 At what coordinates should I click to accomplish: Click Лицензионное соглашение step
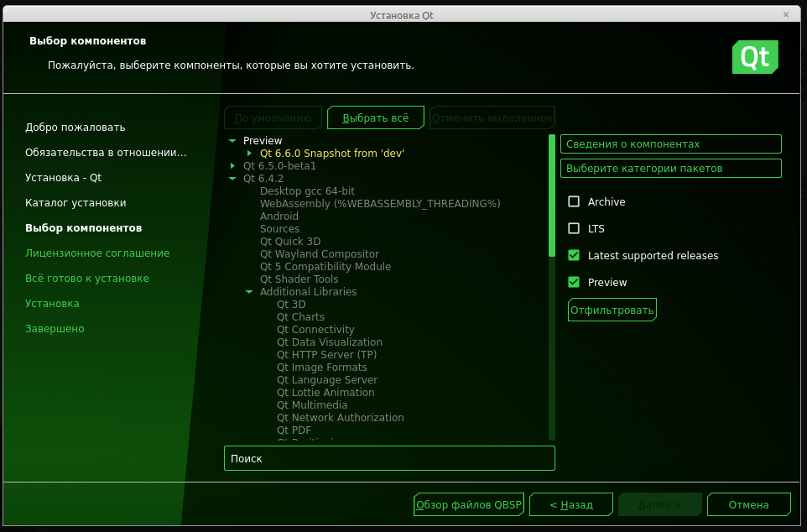click(x=97, y=253)
